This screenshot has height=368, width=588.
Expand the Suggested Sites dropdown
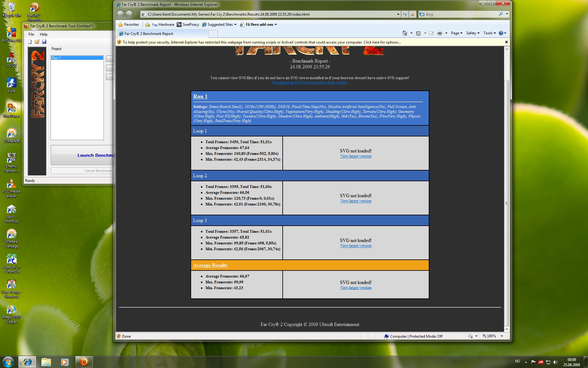pyautogui.click(x=235, y=25)
